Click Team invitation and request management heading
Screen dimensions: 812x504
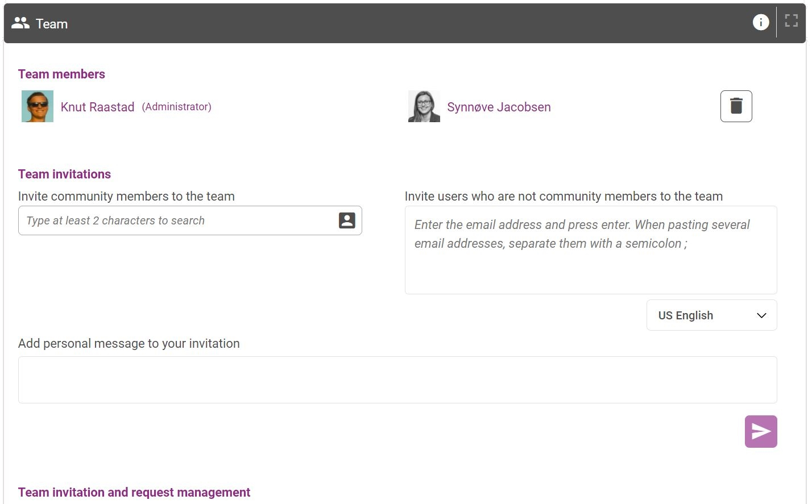click(134, 492)
